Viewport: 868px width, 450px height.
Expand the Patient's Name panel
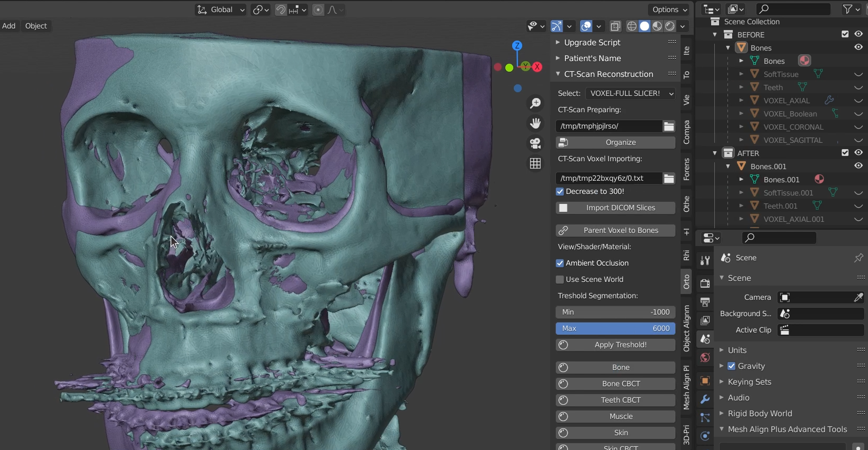click(558, 58)
